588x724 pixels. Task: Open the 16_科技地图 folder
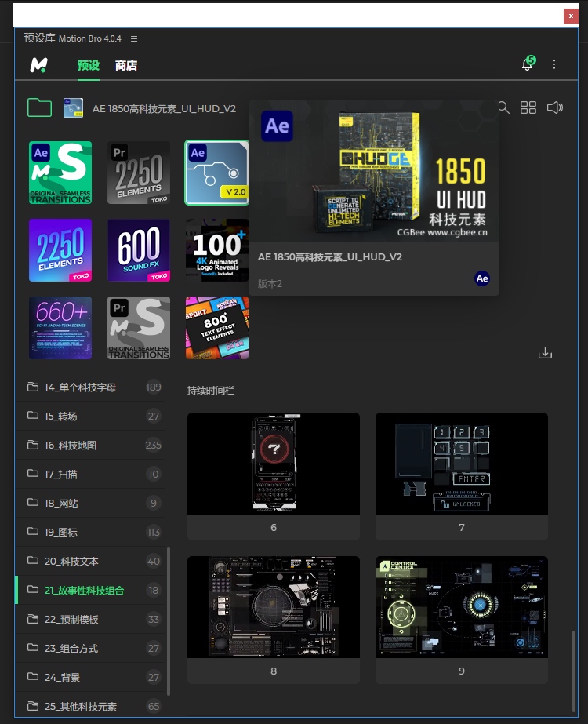(90, 445)
